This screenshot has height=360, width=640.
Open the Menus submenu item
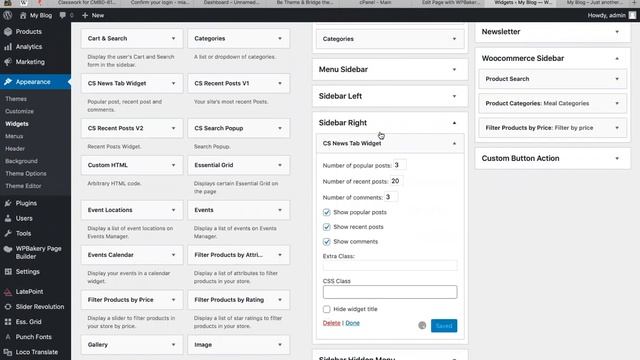click(14, 136)
